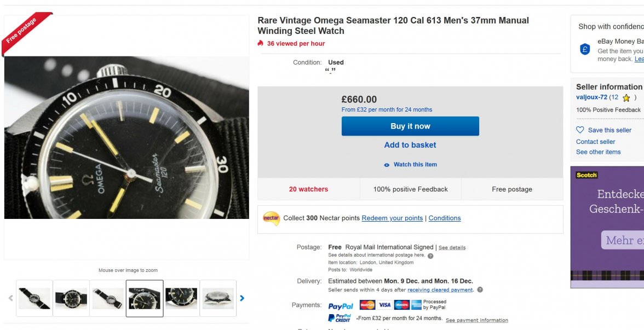Show previous thumbnails with left arrow

pyautogui.click(x=10, y=298)
